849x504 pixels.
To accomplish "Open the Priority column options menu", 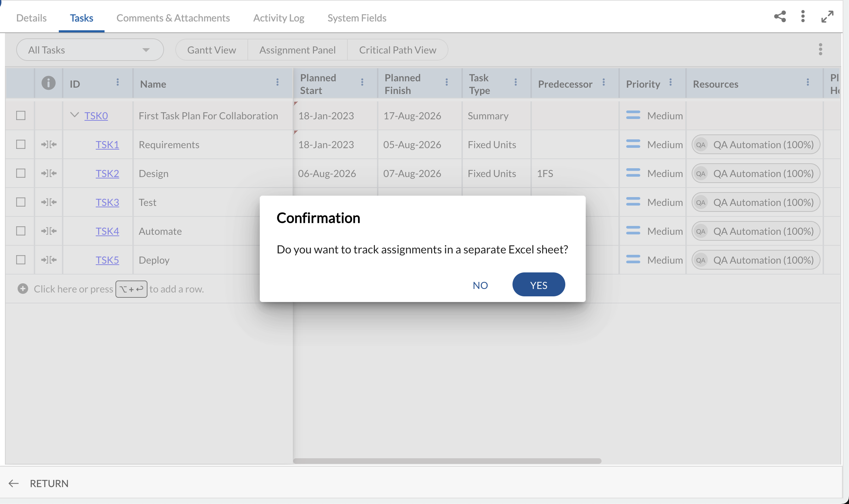I will click(671, 82).
